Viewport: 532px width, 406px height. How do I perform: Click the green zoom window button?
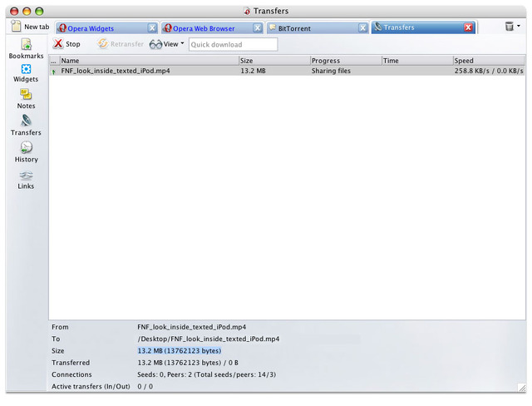click(39, 11)
